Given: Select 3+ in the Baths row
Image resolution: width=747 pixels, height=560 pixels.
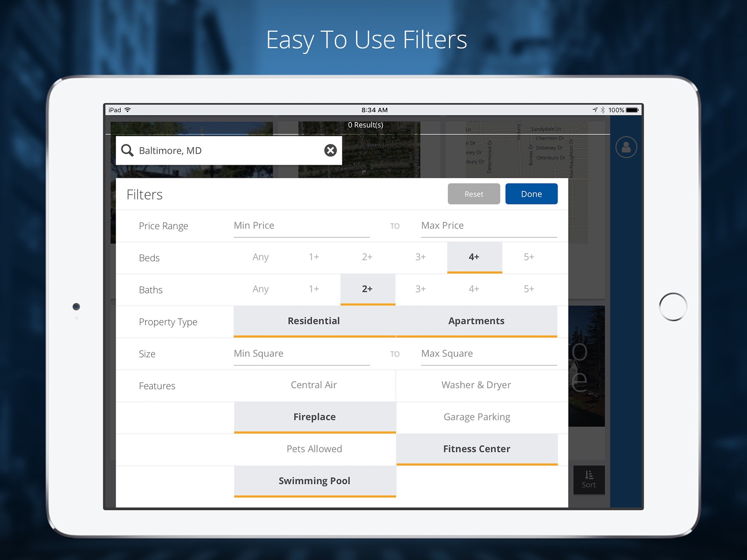Looking at the screenshot, I should tap(421, 289).
